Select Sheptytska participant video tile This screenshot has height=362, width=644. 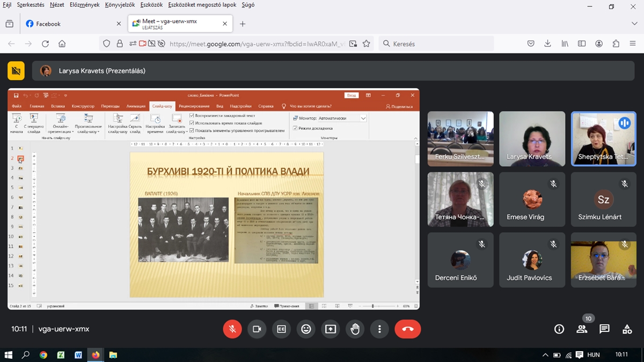603,139
